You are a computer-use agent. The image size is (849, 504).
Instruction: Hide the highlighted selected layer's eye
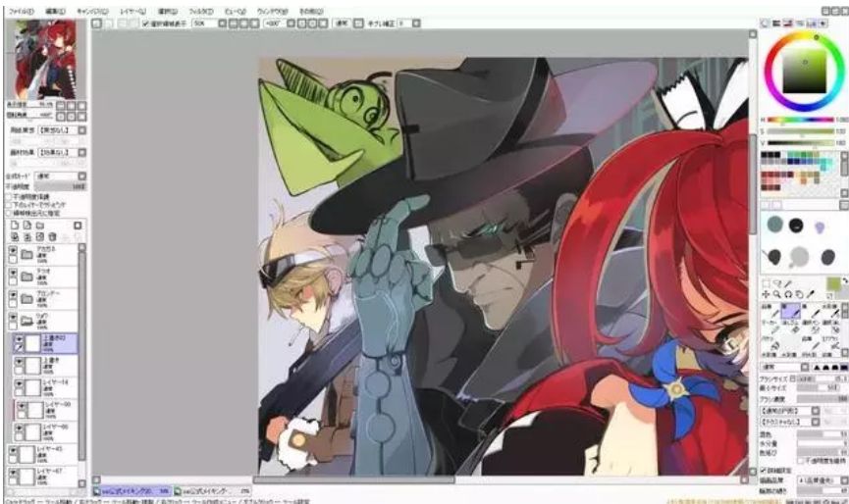(x=19, y=339)
